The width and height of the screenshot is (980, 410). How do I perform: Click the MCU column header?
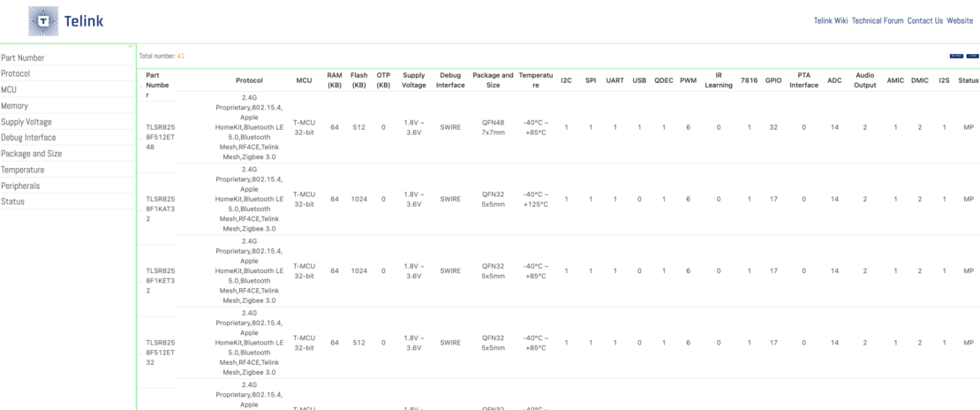coord(304,80)
